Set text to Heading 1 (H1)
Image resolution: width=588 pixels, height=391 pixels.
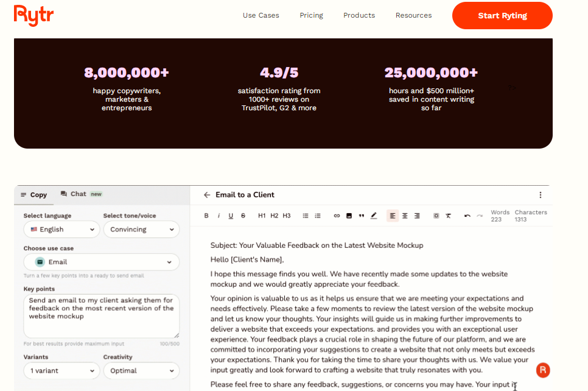click(x=262, y=216)
